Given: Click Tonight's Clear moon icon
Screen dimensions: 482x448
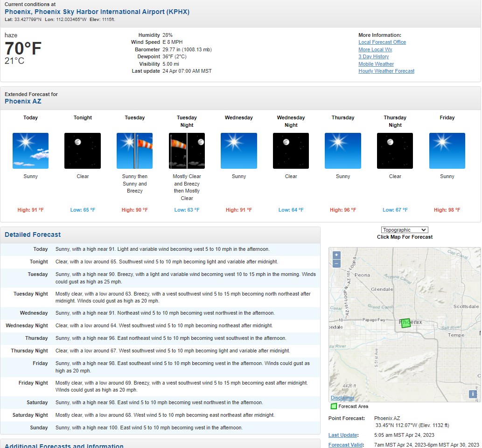Looking at the screenshot, I should tap(83, 150).
